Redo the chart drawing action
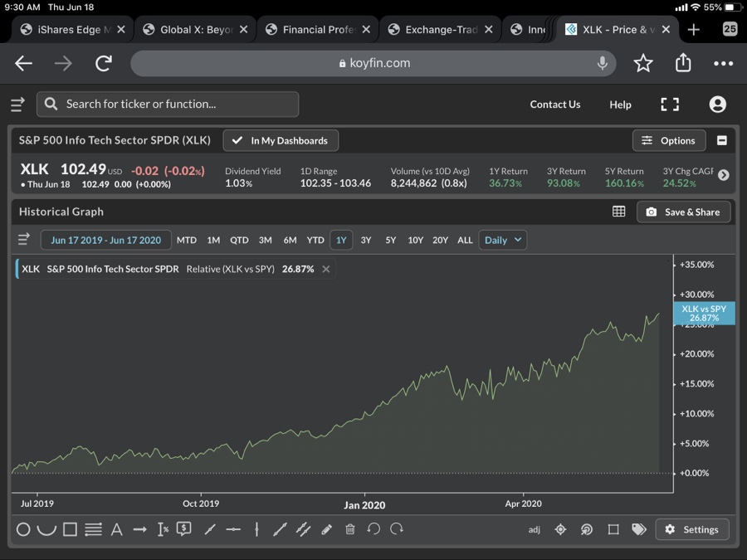Screen dimensions: 747x560 click(397, 529)
